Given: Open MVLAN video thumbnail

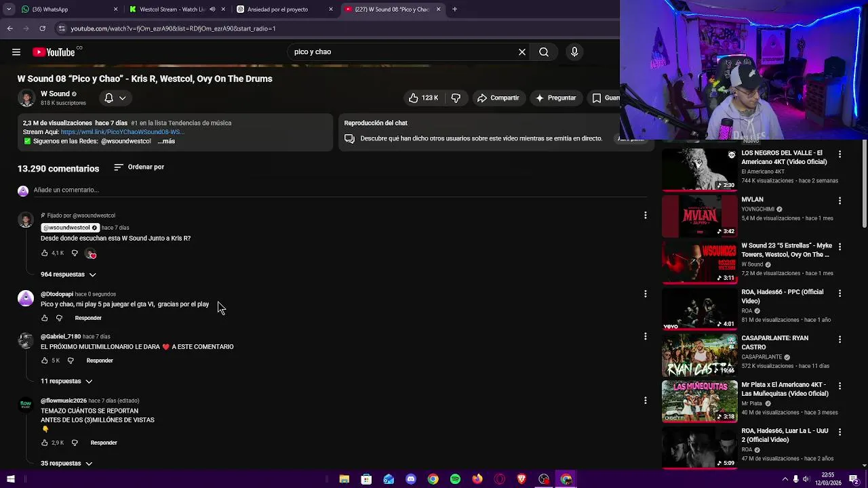Looking at the screenshot, I should (699, 216).
